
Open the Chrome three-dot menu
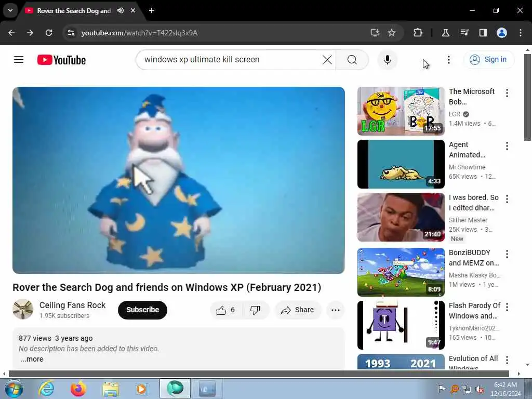pyautogui.click(x=521, y=33)
